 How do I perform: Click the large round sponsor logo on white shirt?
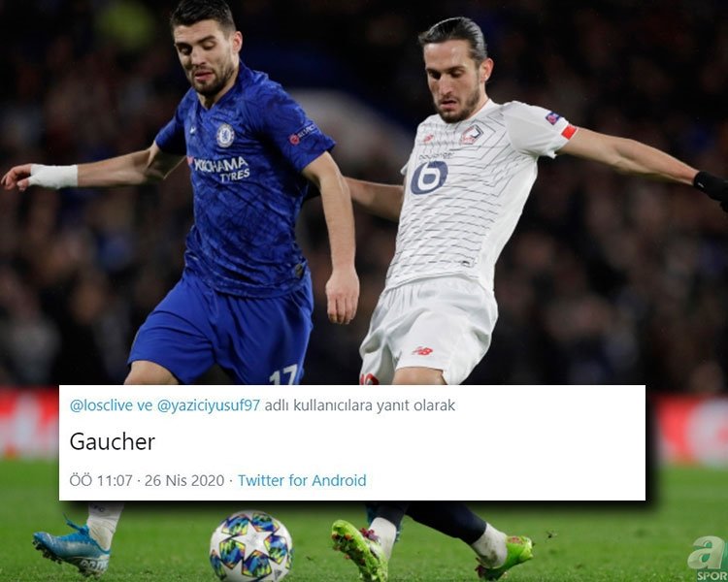429,178
